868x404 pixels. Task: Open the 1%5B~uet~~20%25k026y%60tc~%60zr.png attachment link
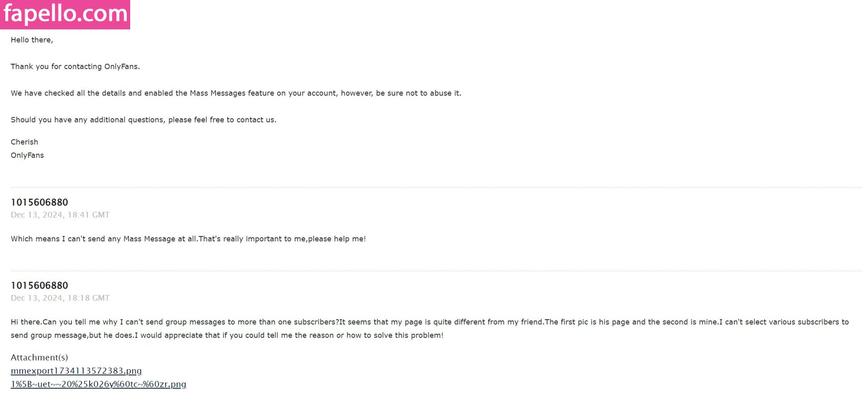(98, 384)
